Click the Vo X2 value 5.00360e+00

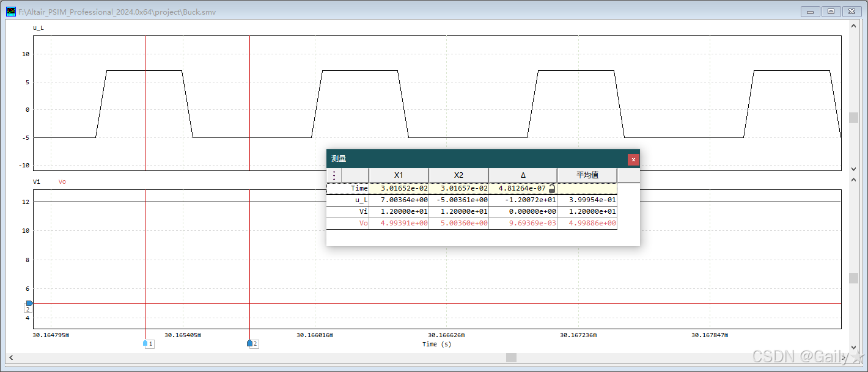465,223
